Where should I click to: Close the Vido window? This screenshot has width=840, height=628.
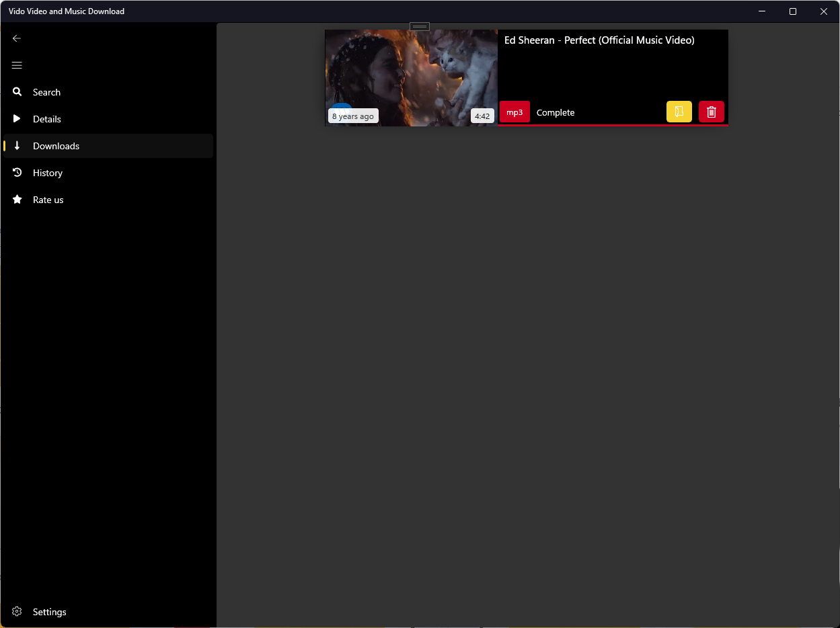pyautogui.click(x=824, y=11)
